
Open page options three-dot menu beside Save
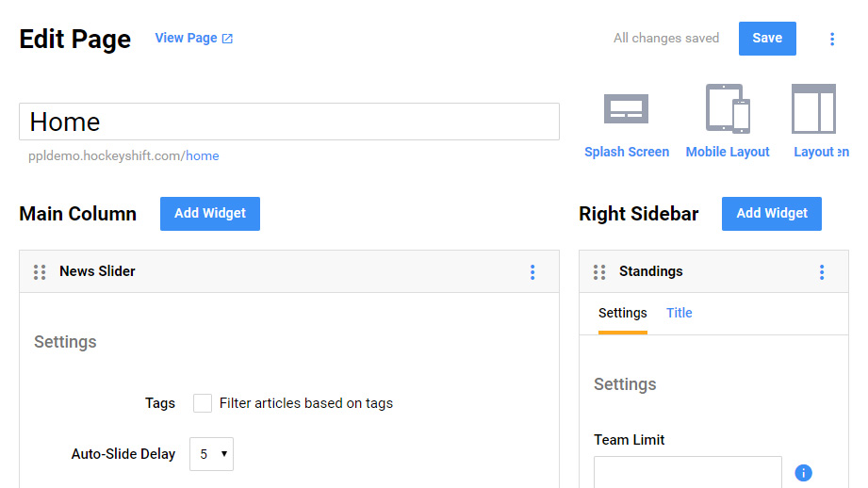click(831, 39)
